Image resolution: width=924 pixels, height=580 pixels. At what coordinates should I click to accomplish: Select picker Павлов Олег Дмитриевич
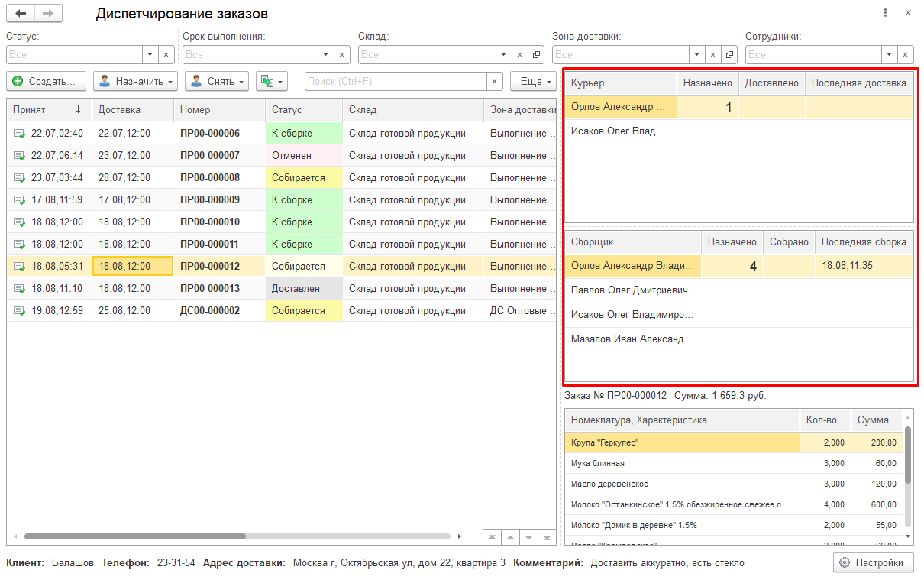pos(738,290)
